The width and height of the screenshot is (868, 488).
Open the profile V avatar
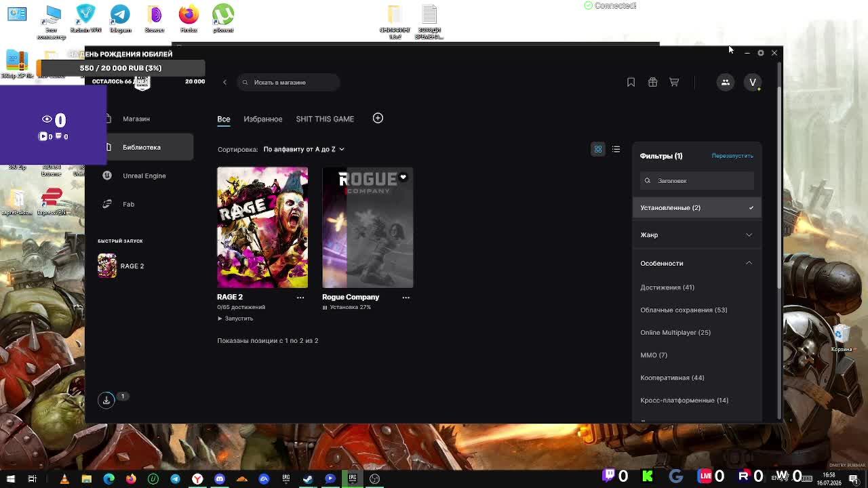[753, 82]
